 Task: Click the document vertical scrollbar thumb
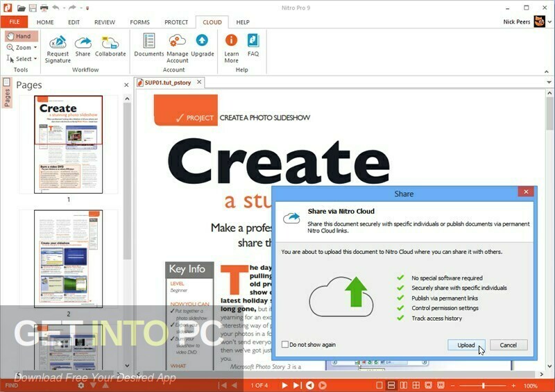coord(549,114)
